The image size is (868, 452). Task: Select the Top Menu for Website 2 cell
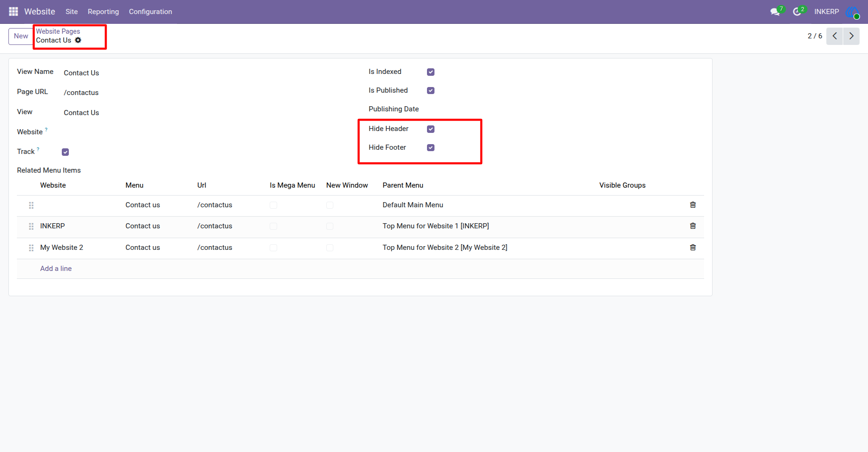pos(445,248)
